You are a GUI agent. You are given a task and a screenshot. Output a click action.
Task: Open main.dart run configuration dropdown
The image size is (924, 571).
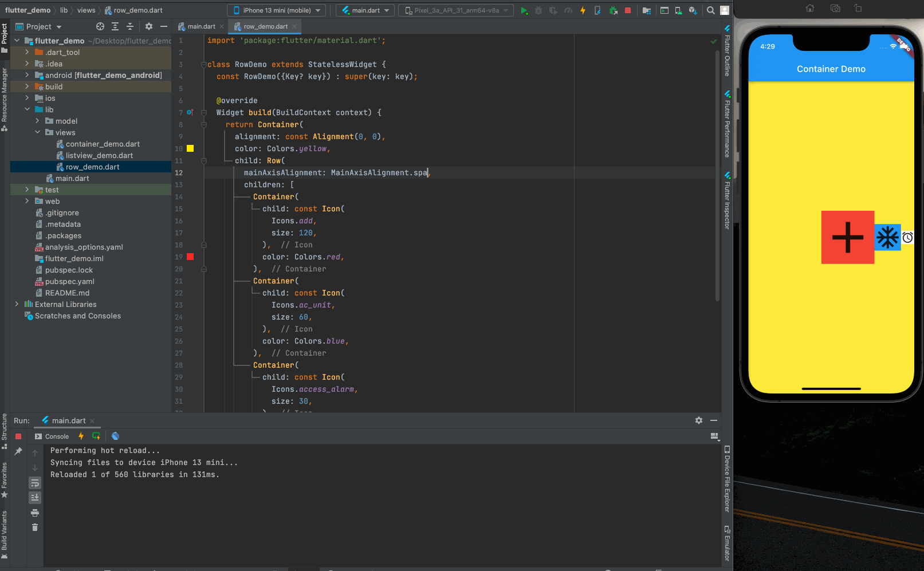(365, 10)
